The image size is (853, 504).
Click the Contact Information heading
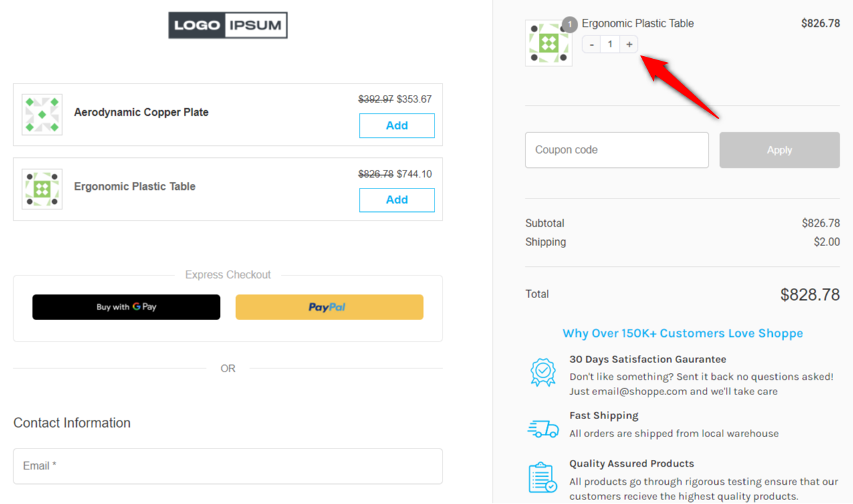(x=72, y=423)
